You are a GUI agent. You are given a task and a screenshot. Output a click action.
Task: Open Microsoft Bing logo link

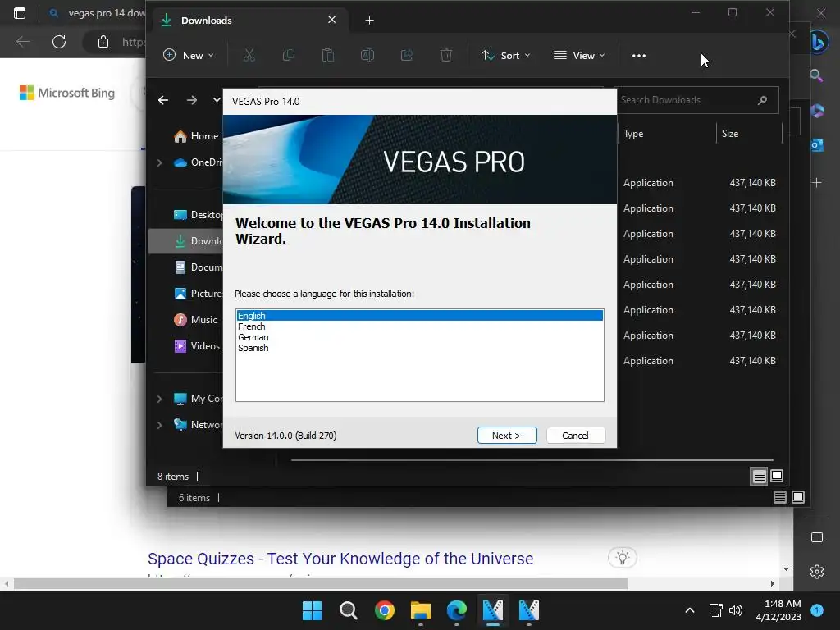(67, 93)
